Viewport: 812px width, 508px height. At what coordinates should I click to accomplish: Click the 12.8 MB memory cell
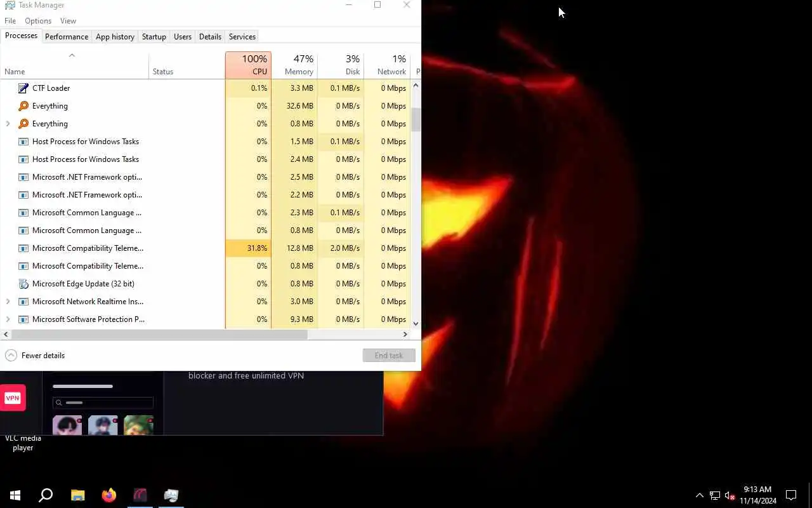point(294,248)
